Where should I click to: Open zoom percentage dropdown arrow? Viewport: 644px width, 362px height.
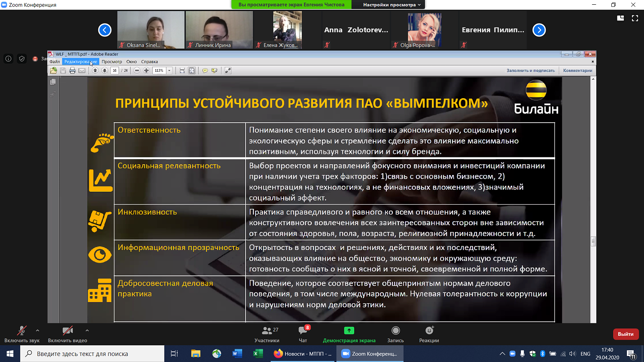[169, 70]
